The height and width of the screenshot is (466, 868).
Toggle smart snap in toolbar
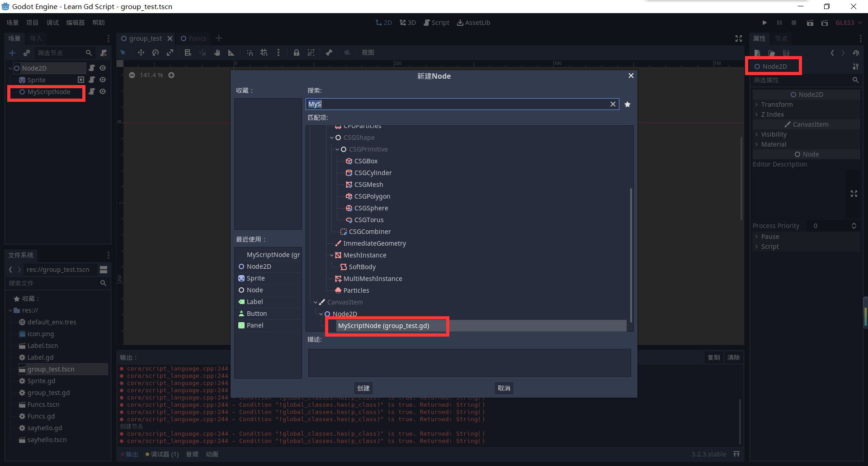(x=250, y=52)
